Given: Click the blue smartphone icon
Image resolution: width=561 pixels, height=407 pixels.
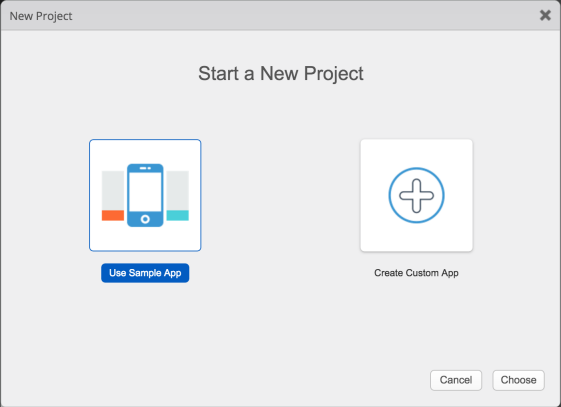Looking at the screenshot, I should (x=145, y=195).
